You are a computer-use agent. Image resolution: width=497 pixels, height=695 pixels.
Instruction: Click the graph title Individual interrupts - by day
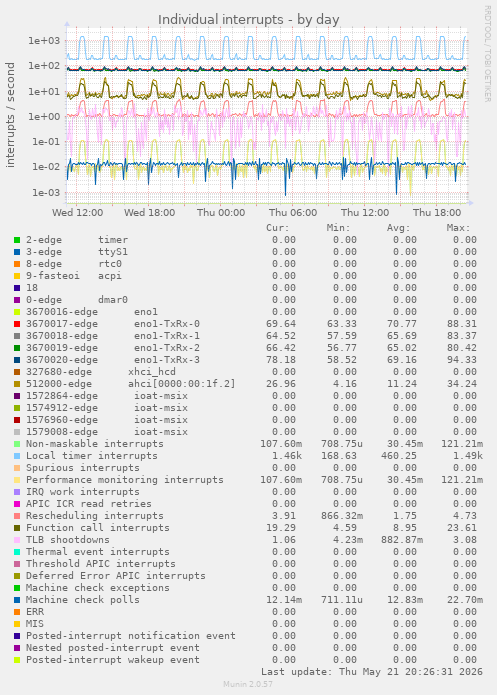pyautogui.click(x=248, y=20)
